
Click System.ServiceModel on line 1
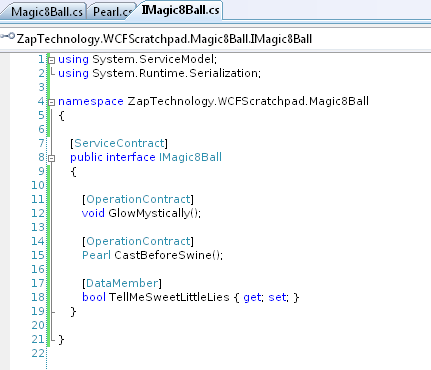click(153, 59)
